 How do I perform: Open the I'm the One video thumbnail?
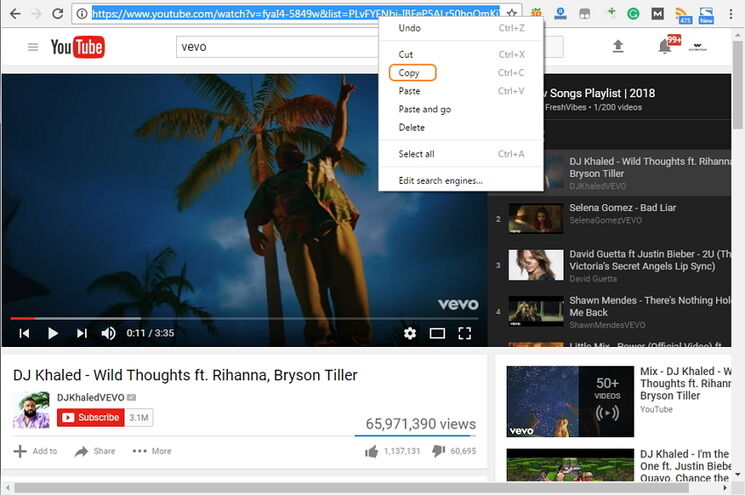pyautogui.click(x=570, y=465)
